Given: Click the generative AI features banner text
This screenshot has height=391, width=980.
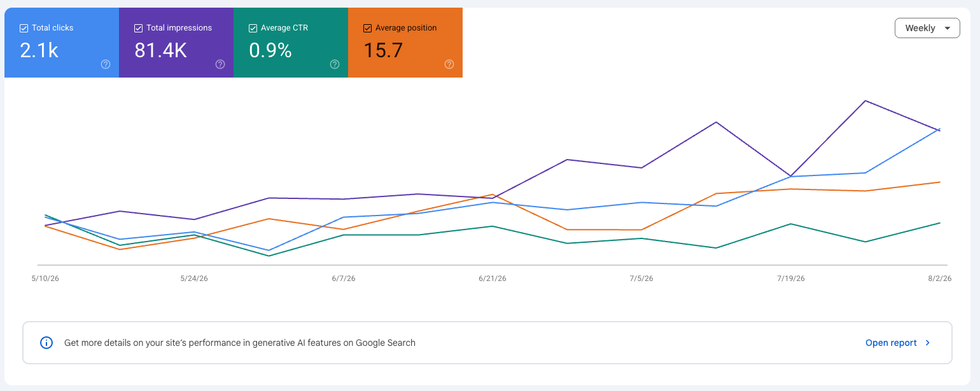Looking at the screenshot, I should tap(240, 343).
